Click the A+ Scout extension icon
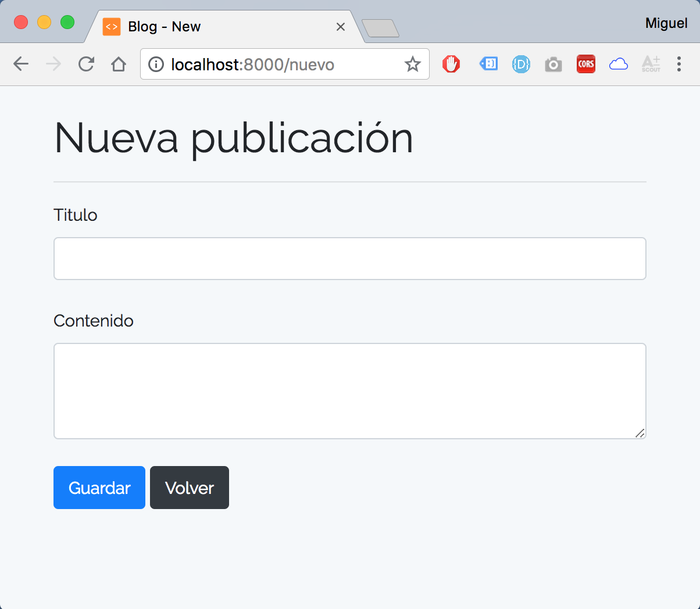This screenshot has width=700, height=609. pyautogui.click(x=651, y=64)
